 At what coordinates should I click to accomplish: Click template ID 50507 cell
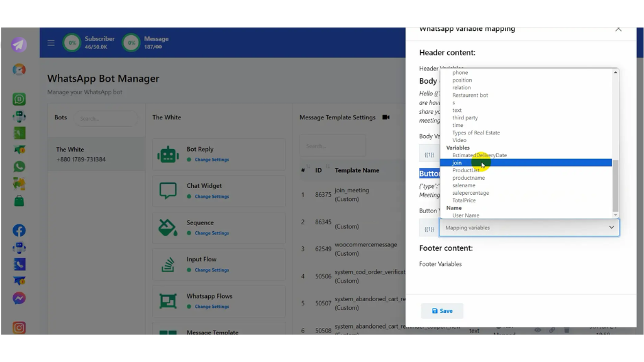[323, 304]
